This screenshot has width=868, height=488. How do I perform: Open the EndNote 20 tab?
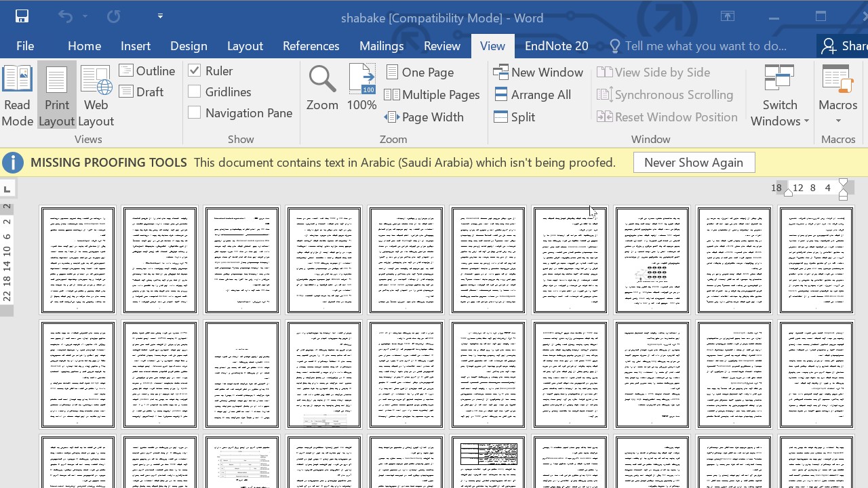point(556,46)
